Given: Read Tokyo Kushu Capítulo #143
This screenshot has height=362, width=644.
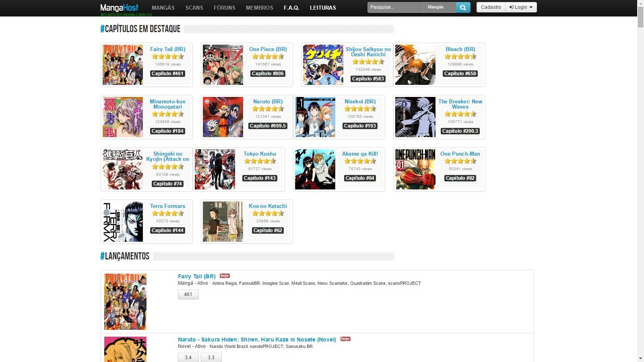Looking at the screenshot, I should [260, 178].
